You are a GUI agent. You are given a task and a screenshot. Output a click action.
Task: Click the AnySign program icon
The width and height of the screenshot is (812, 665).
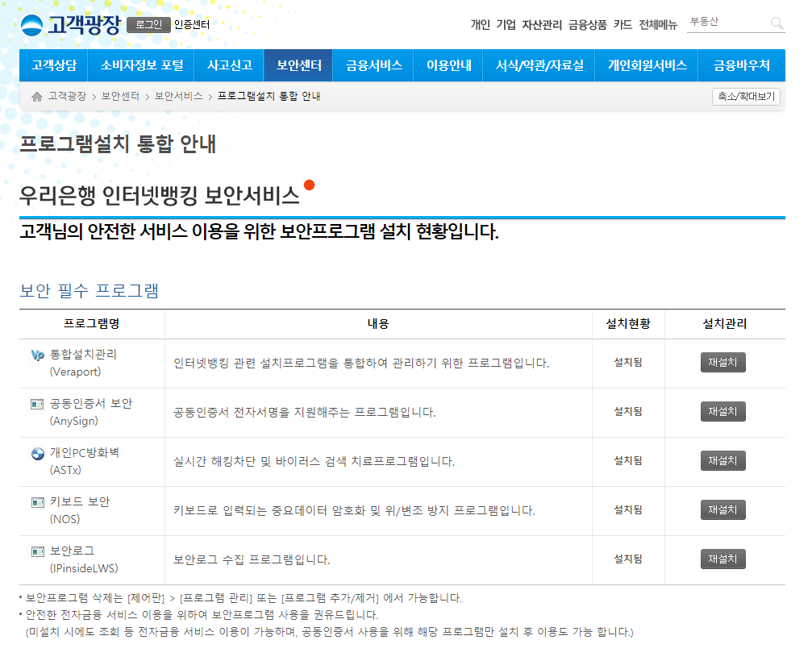[37, 404]
